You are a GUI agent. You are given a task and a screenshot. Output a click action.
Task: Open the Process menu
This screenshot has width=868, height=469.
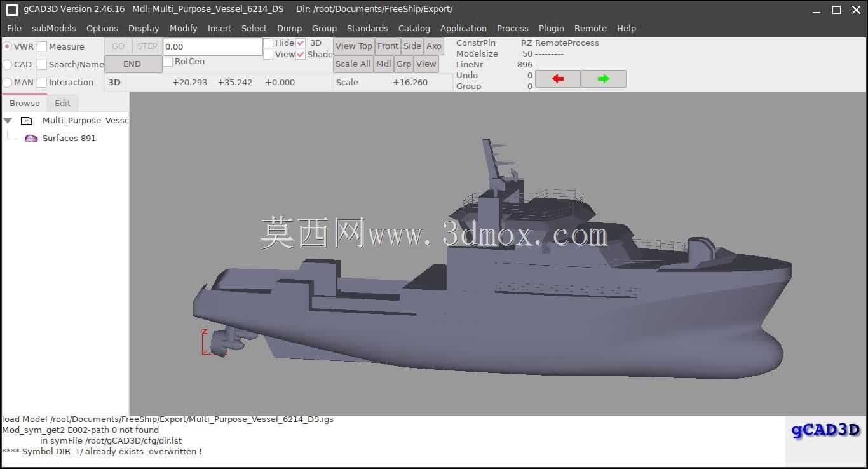coord(513,28)
